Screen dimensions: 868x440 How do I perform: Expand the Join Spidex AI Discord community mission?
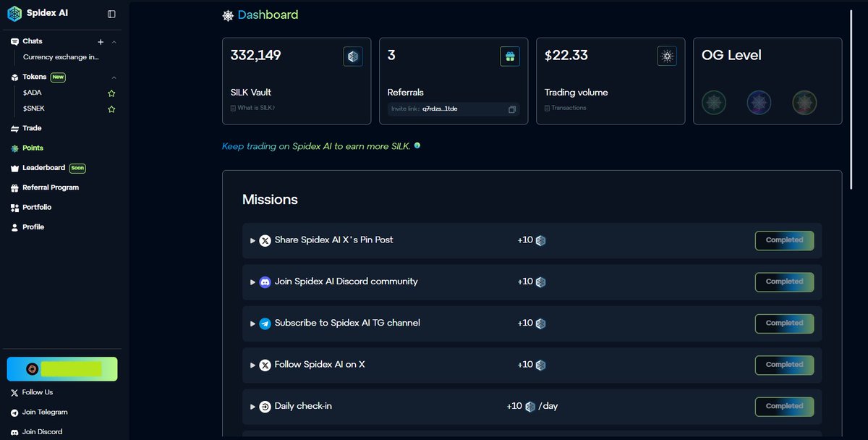point(252,282)
